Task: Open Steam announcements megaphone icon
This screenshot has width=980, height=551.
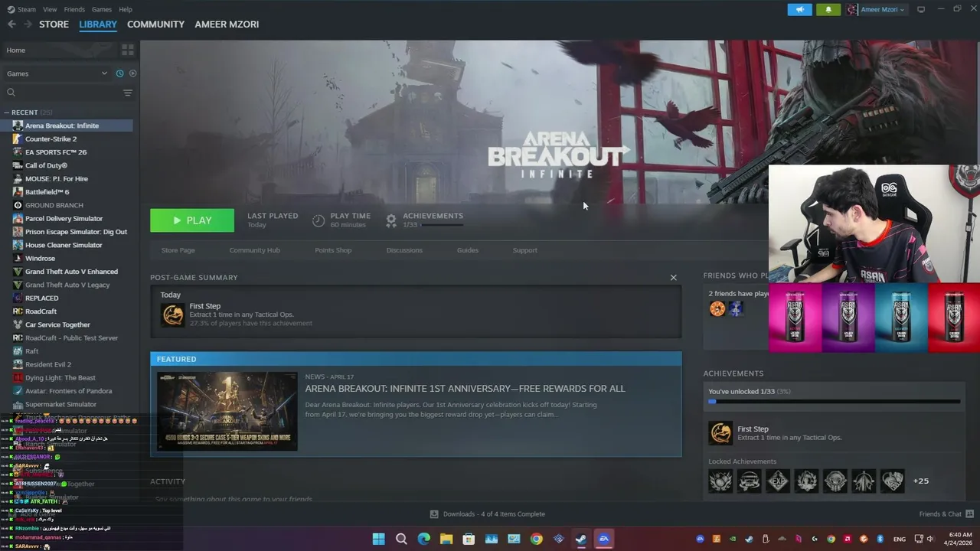Action: tap(799, 9)
